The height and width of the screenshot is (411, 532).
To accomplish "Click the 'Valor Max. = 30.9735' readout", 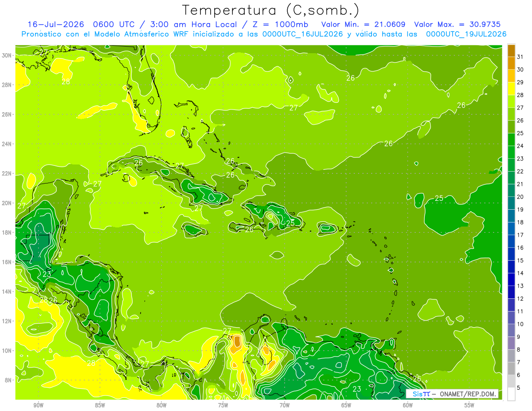I will coord(458,24).
